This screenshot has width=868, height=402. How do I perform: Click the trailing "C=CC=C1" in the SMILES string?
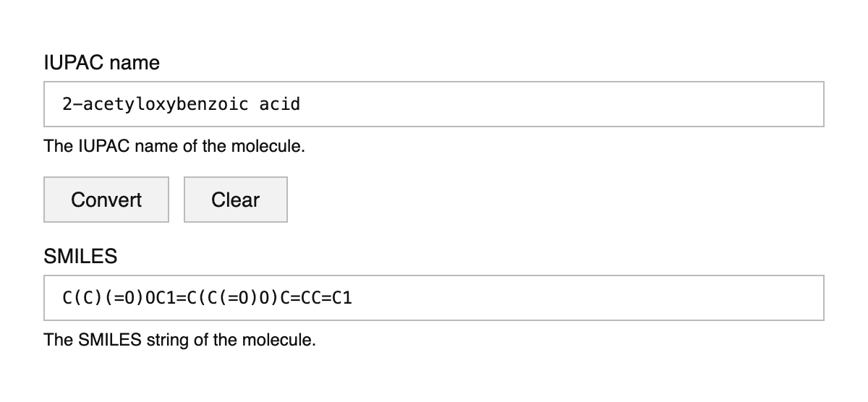click(315, 298)
